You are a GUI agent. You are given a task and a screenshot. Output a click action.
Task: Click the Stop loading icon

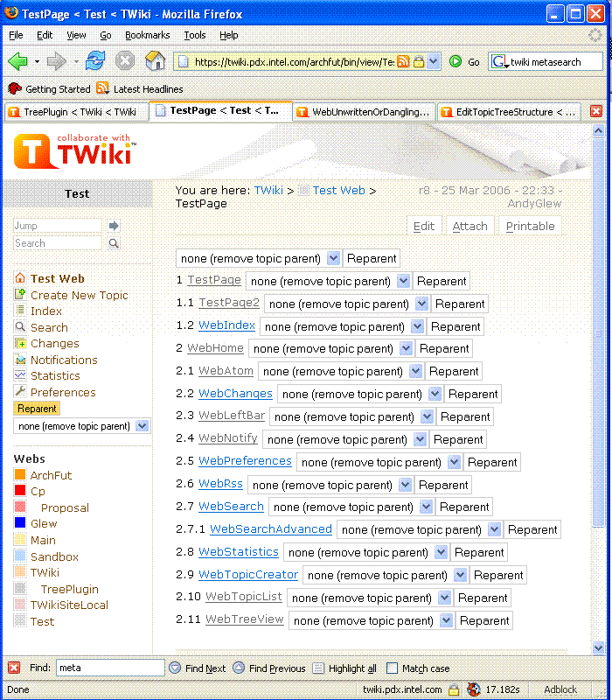[x=125, y=60]
